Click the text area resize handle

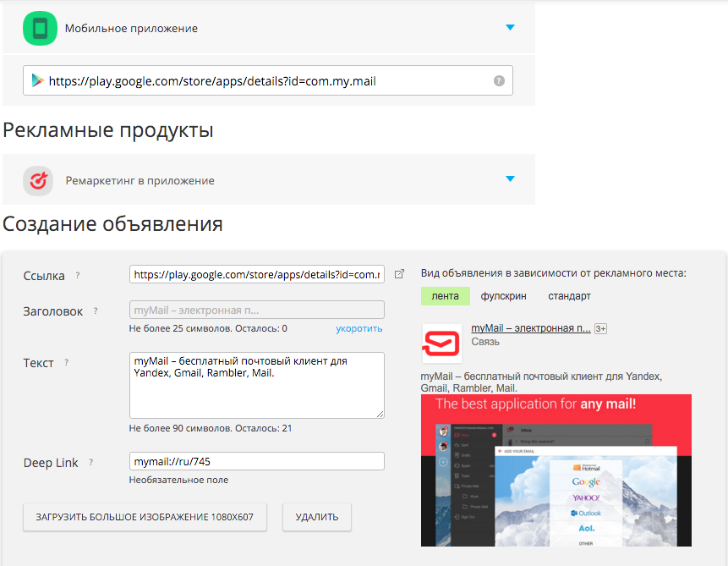point(380,414)
